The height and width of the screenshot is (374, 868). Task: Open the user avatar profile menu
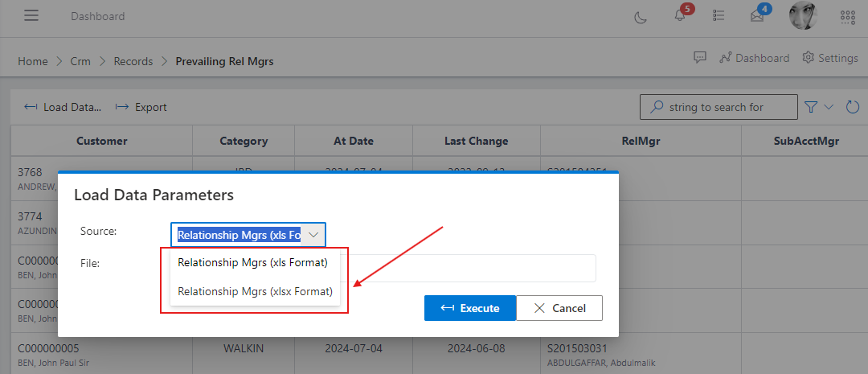click(x=803, y=15)
